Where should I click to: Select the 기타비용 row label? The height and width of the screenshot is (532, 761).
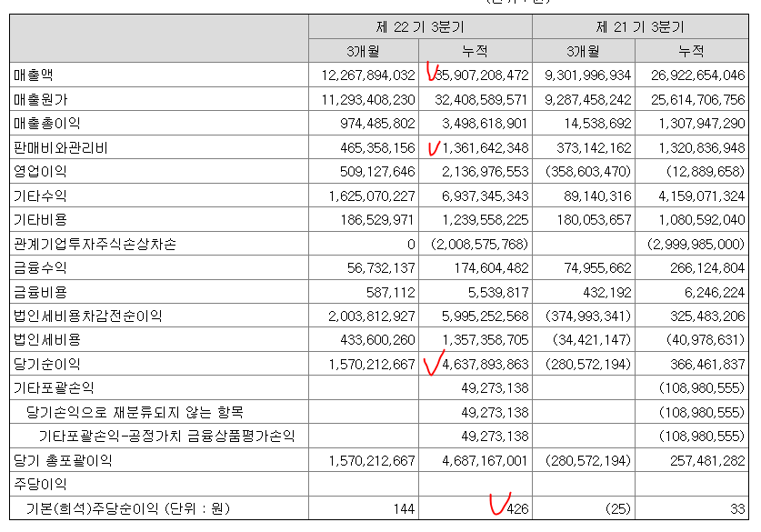(x=40, y=220)
